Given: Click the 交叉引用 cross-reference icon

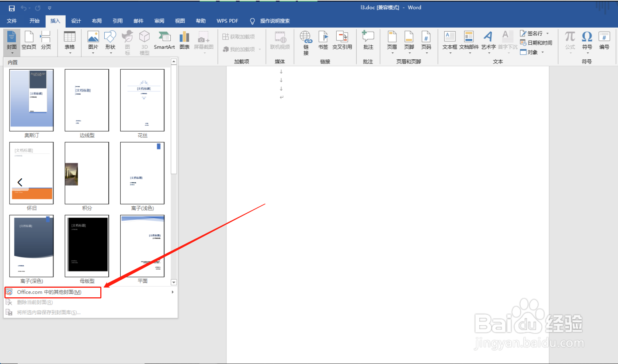Looking at the screenshot, I should click(342, 37).
